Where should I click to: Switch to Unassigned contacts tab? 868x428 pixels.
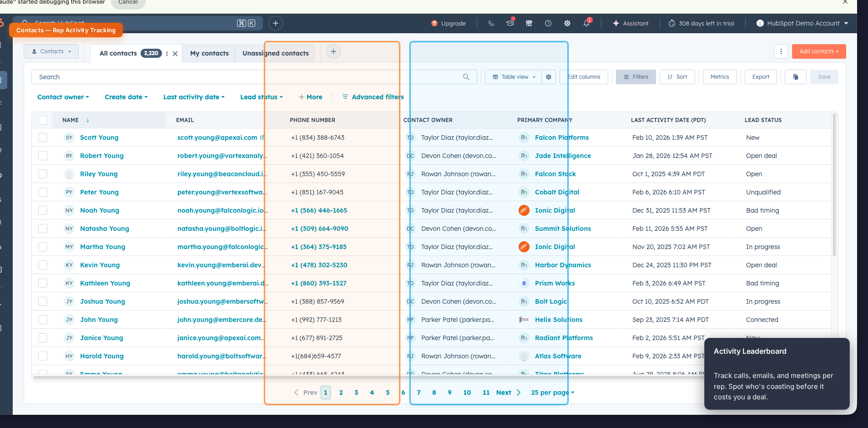[x=276, y=53]
